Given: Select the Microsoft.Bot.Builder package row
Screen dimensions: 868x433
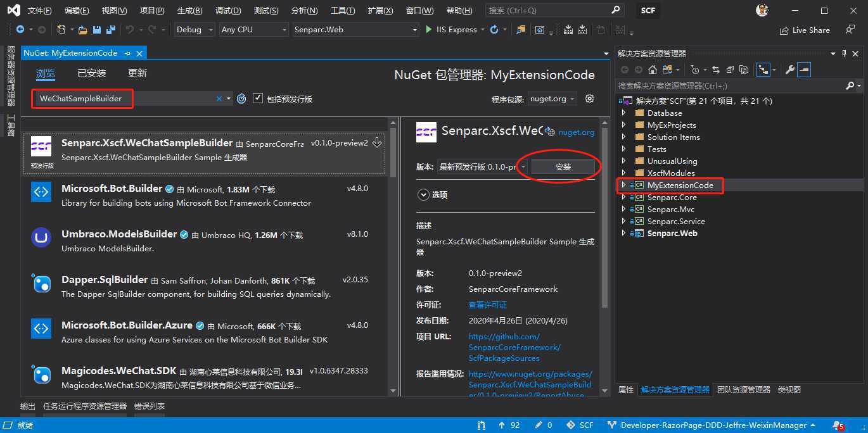Looking at the screenshot, I should pyautogui.click(x=204, y=196).
